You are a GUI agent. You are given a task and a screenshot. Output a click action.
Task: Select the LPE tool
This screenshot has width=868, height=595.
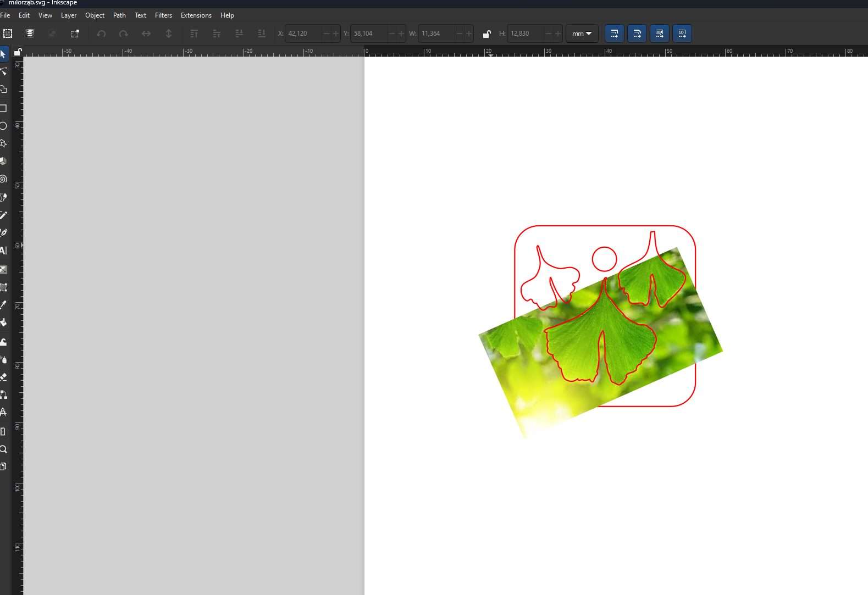pyautogui.click(x=3, y=412)
